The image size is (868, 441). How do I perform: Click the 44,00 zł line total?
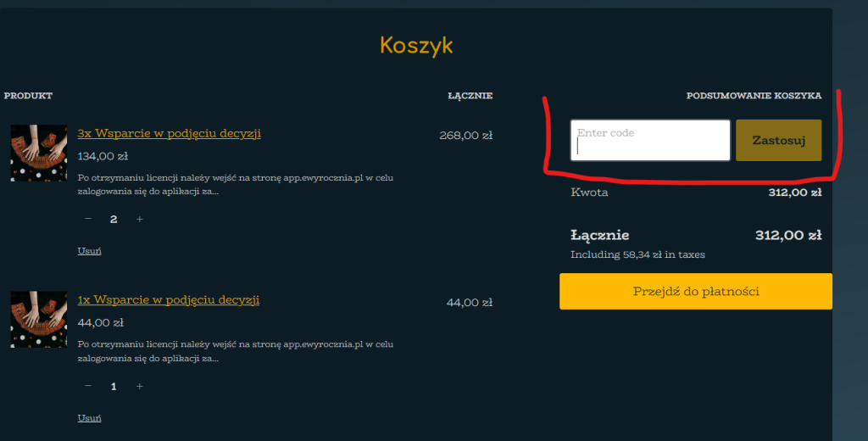coord(469,302)
